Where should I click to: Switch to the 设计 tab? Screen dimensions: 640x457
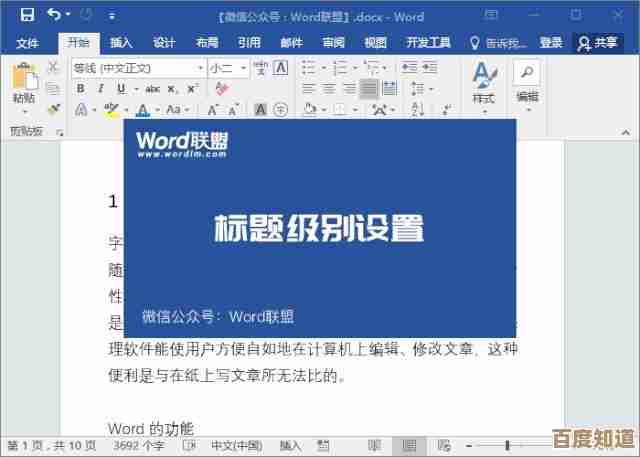[x=164, y=42]
